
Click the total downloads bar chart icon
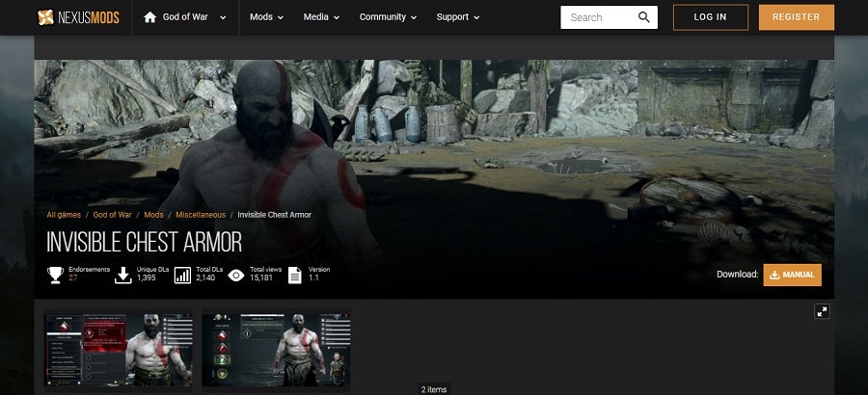coord(182,276)
